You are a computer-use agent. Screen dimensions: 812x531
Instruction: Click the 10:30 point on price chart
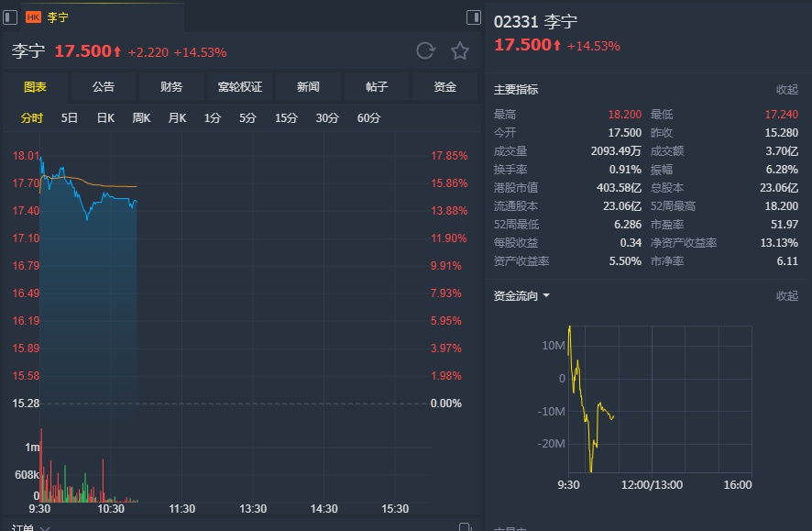111,275
